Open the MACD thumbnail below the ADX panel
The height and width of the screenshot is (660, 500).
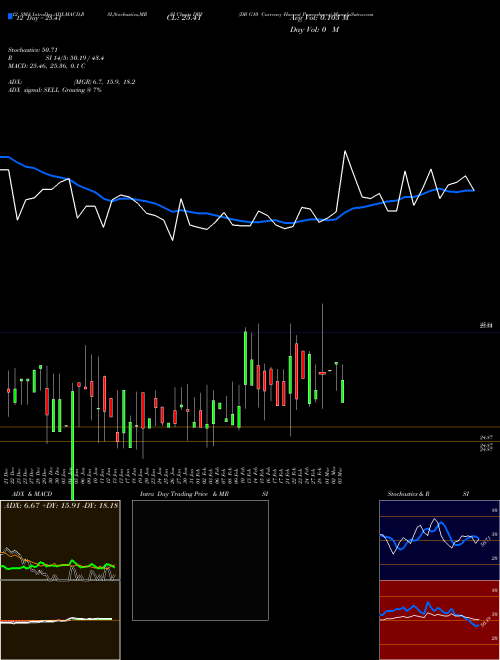[60, 620]
